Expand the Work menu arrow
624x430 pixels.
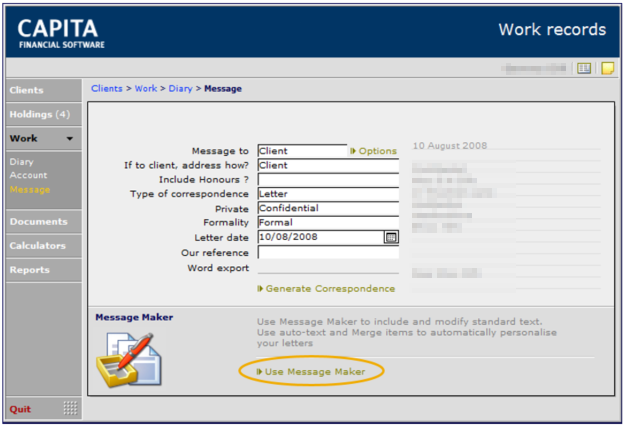coord(70,139)
